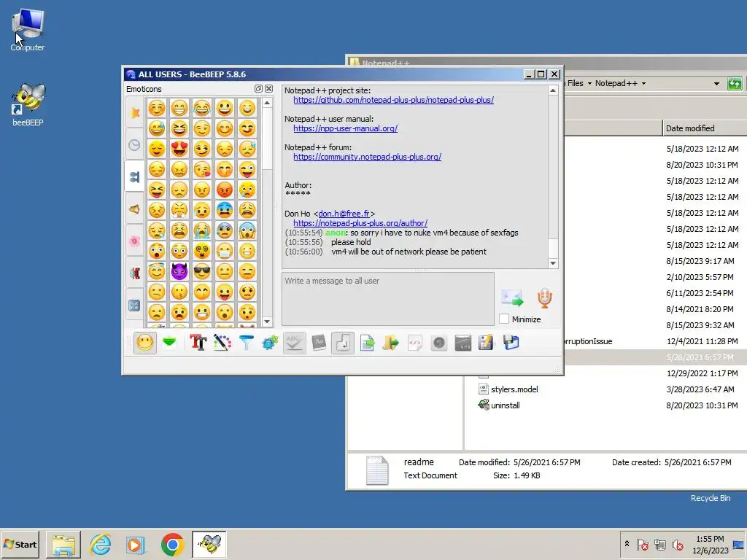Open Google Chrome from the taskbar
This screenshot has height=560, width=747.
[172, 544]
